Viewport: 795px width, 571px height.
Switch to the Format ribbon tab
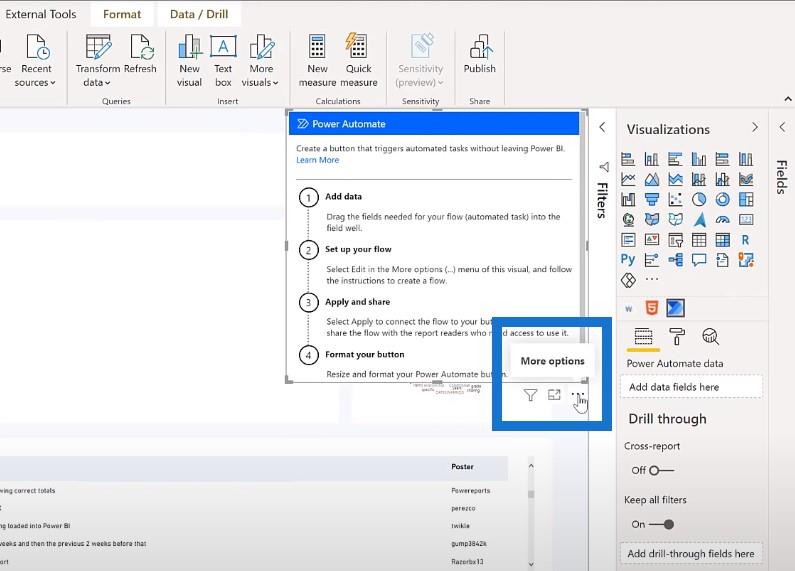(122, 14)
